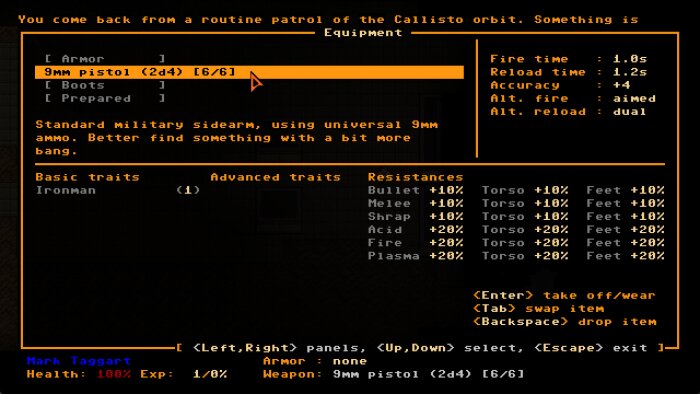Select the empty Armor equipment slot
This screenshot has height=394, width=700.
coord(105,58)
